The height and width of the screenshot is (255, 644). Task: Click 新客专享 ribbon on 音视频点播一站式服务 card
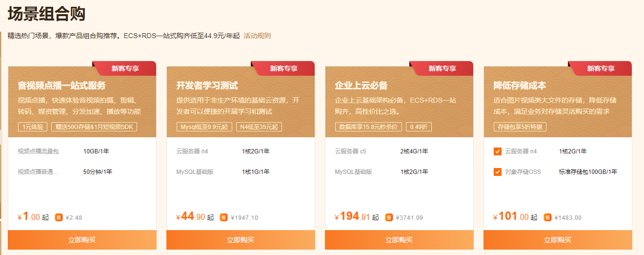click(x=125, y=68)
